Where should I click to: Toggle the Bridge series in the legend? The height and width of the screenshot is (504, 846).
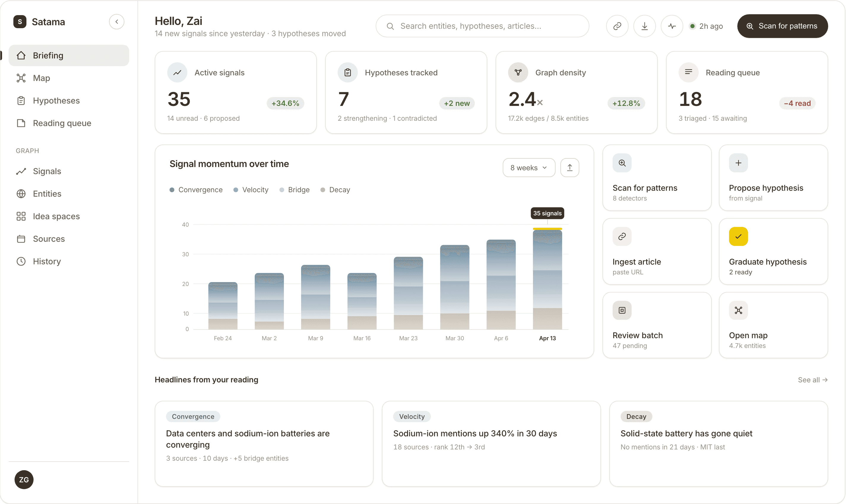[294, 190]
